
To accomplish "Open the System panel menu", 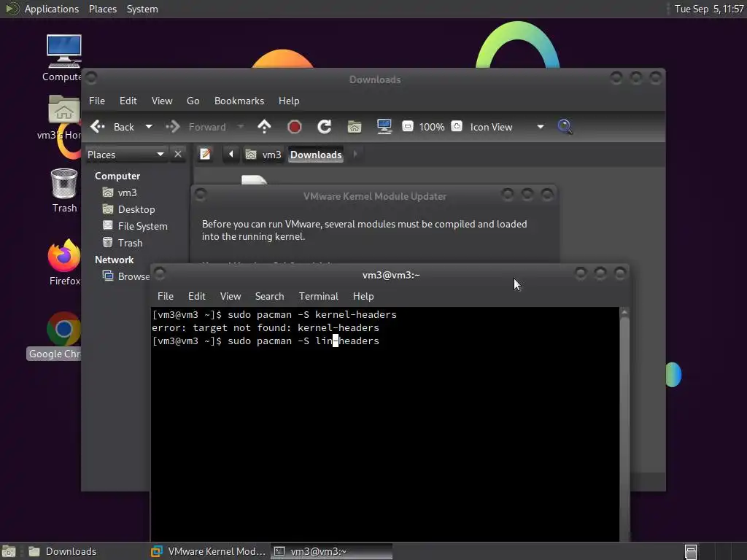I will coord(142,9).
